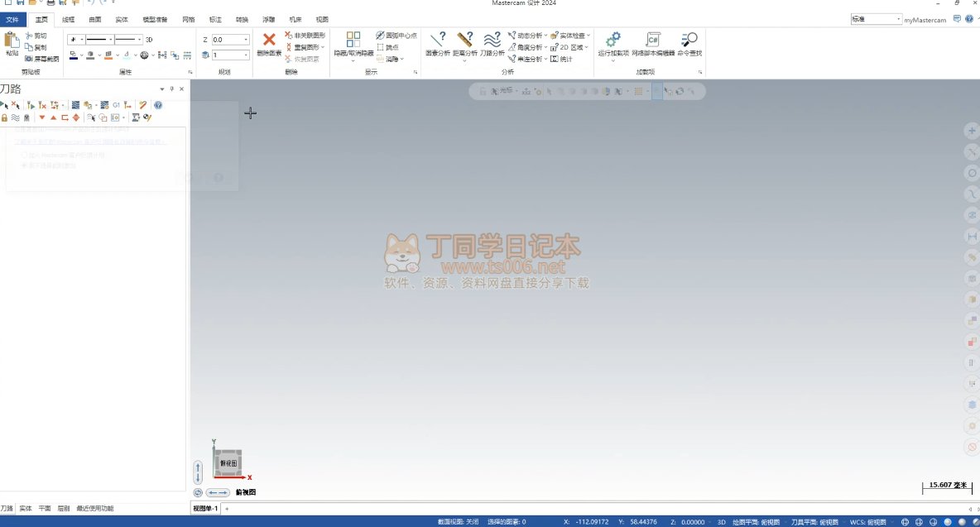Open the 标准 workspace combo box
This screenshot has width=980, height=527.
[876, 19]
